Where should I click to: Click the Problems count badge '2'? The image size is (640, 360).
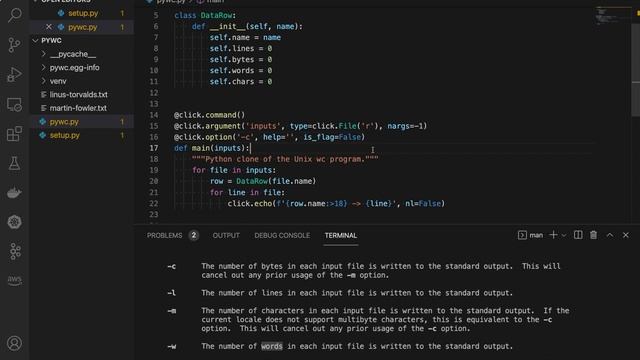coord(193,236)
